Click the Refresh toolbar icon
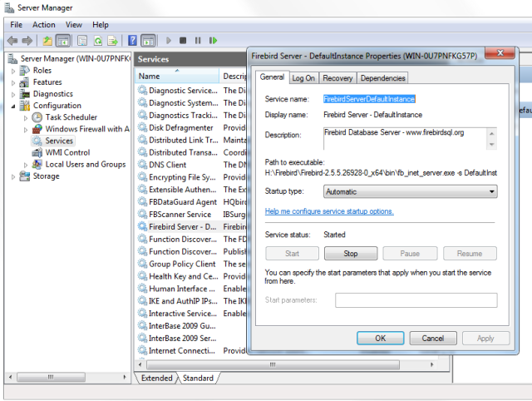The height and width of the screenshot is (401, 532). point(98,41)
